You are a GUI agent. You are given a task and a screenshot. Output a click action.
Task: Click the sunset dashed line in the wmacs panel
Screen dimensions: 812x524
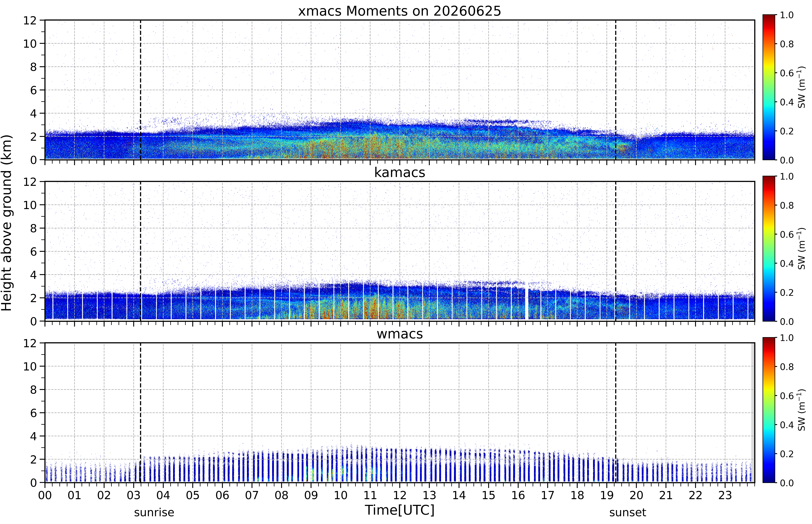tap(616, 413)
